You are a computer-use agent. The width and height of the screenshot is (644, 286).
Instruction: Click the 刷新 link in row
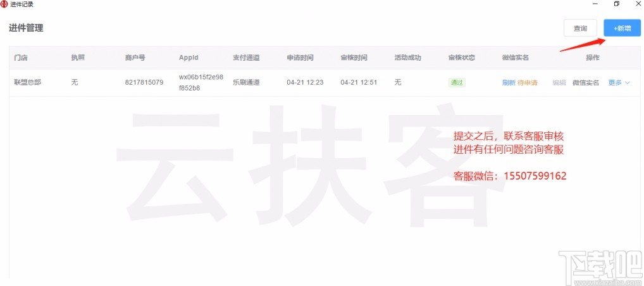pyautogui.click(x=509, y=83)
